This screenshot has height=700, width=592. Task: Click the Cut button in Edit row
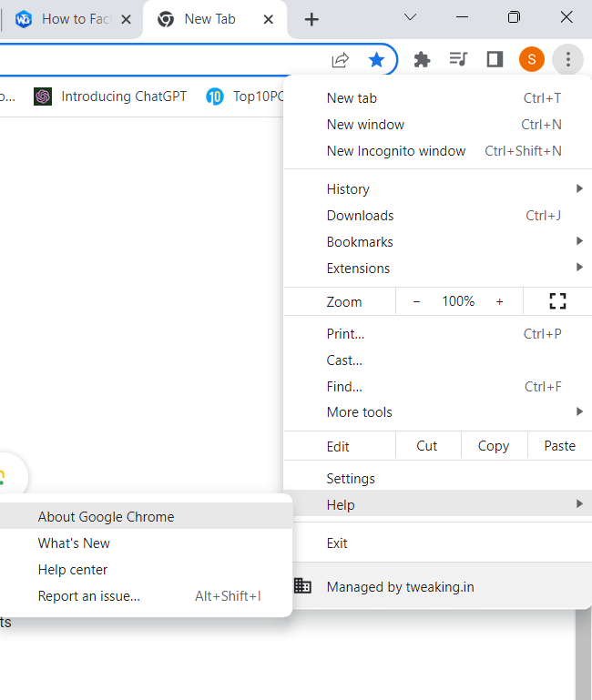click(427, 446)
